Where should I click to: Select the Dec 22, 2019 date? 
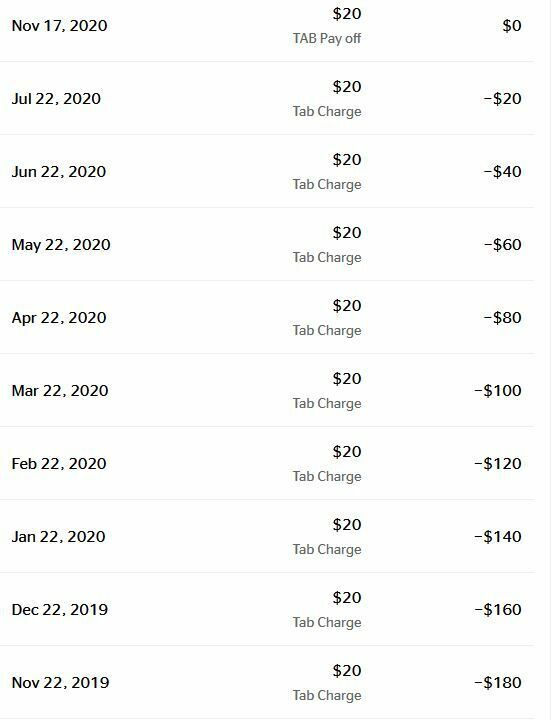60,610
